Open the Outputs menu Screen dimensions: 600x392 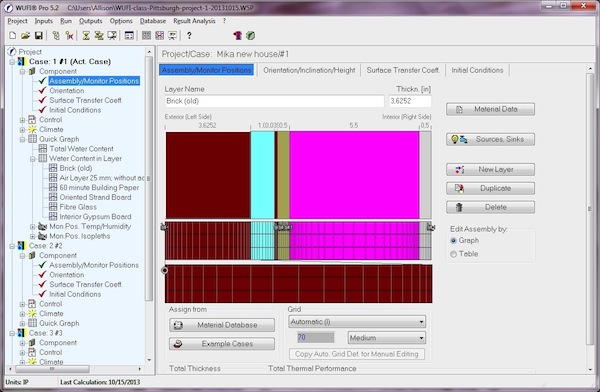point(90,21)
